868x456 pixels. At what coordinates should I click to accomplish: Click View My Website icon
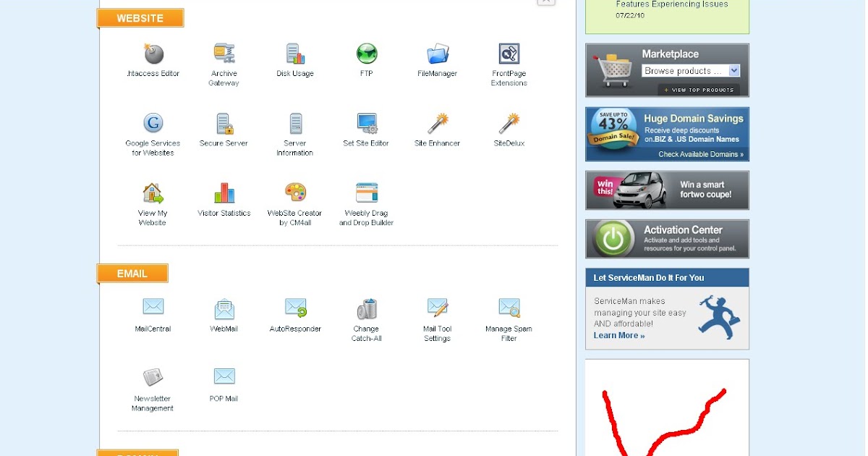tap(153, 193)
